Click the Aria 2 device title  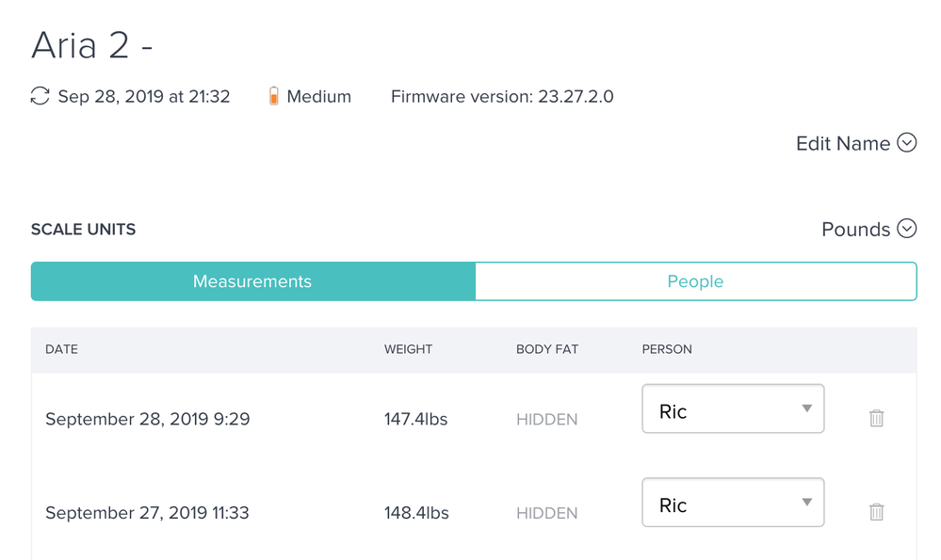tap(92, 44)
